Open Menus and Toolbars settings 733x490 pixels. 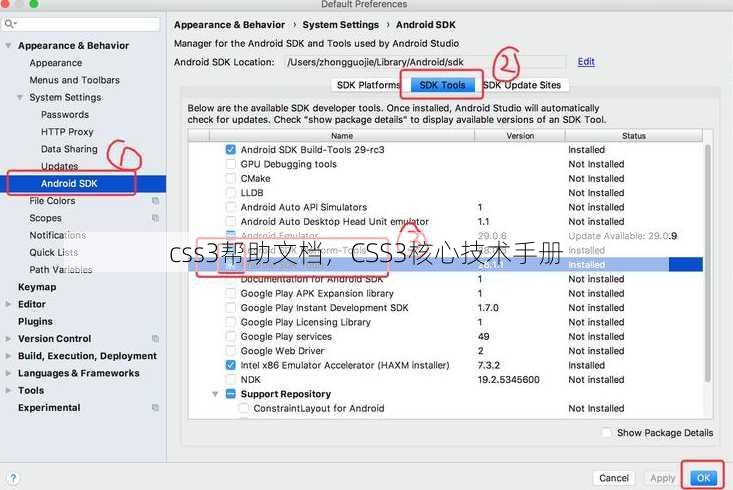click(74, 80)
